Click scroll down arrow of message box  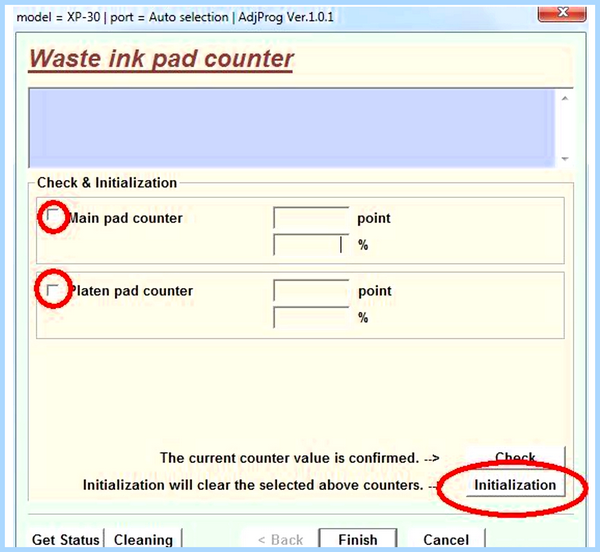pyautogui.click(x=565, y=158)
